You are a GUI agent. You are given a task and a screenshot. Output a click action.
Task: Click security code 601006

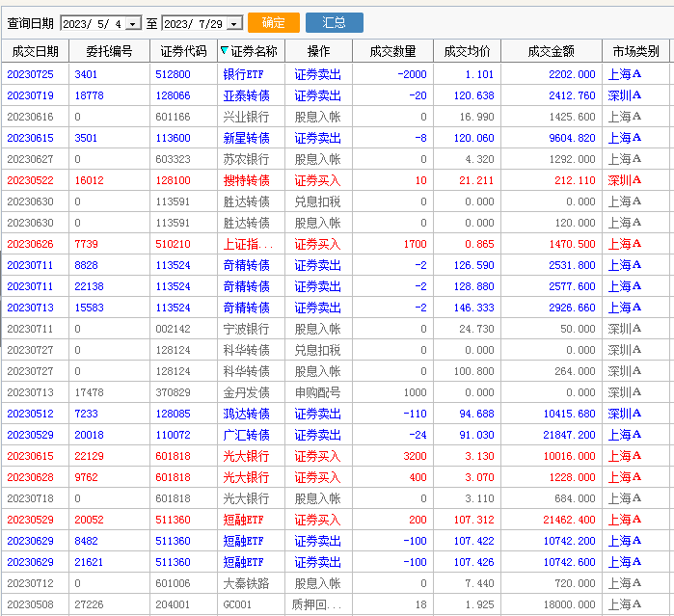click(173, 583)
